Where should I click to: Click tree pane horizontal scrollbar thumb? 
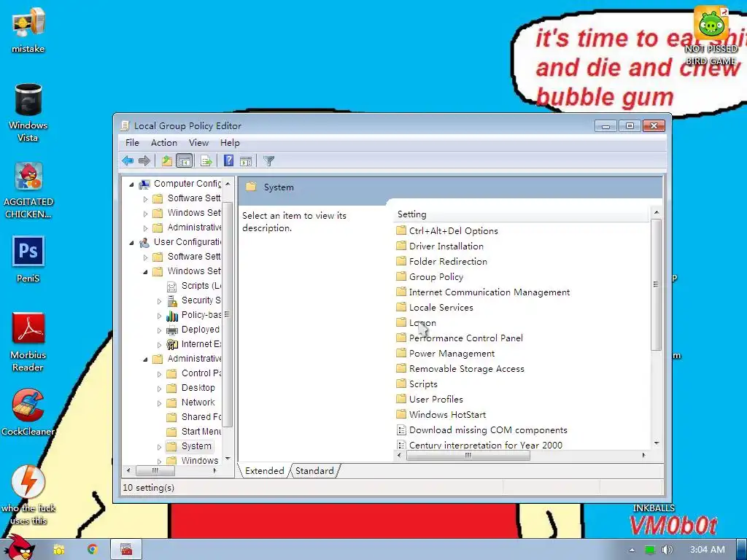[x=155, y=470]
